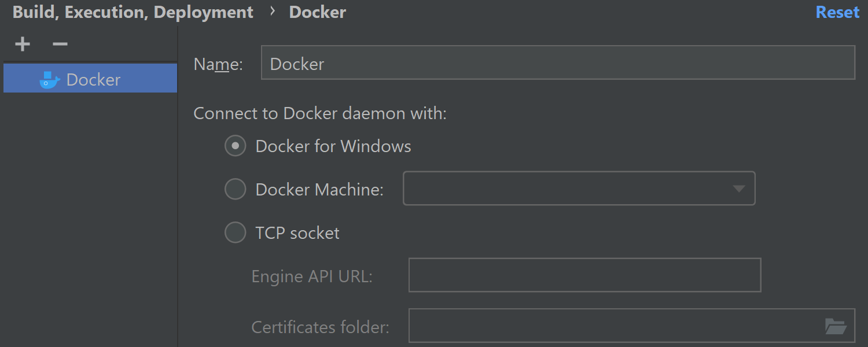Viewport: 868px width, 347px height.
Task: Select the TCP socket radio option
Action: [235, 232]
